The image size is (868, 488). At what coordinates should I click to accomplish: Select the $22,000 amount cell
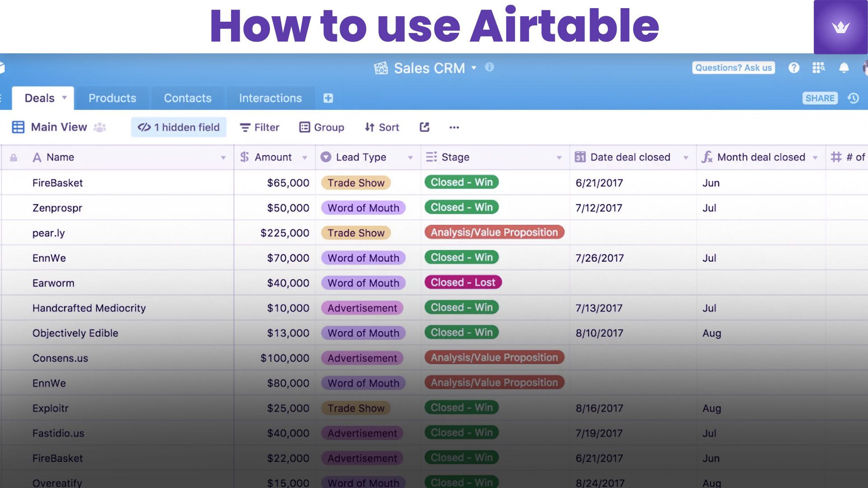coord(275,458)
